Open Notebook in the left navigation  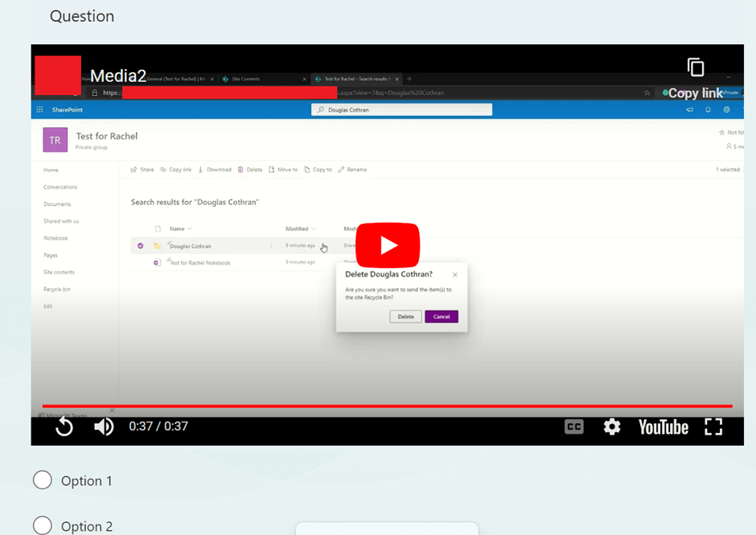point(55,238)
